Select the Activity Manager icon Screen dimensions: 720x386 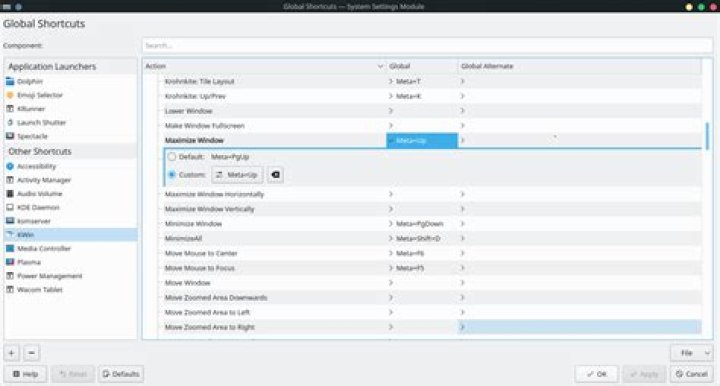[10, 180]
